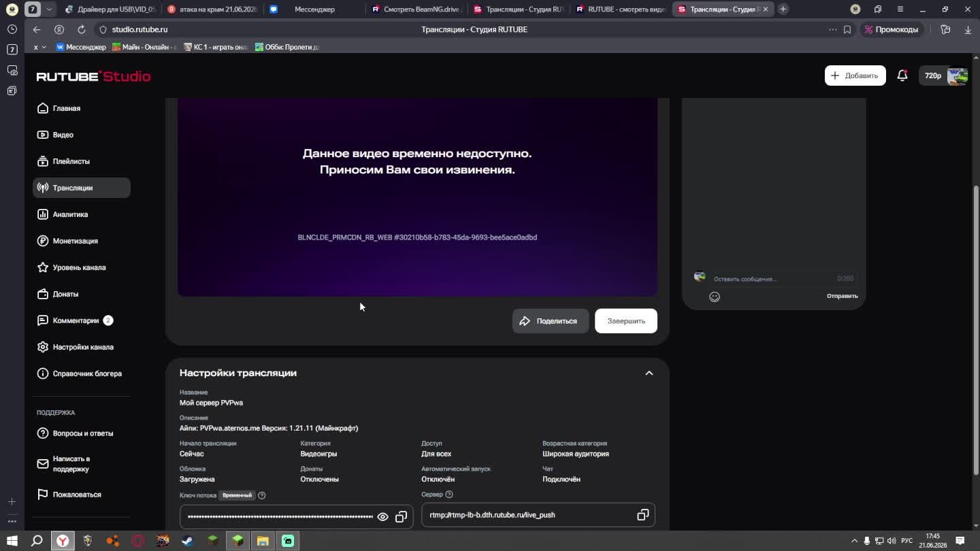
Task: Open Windows taskbar search
Action: (37, 541)
